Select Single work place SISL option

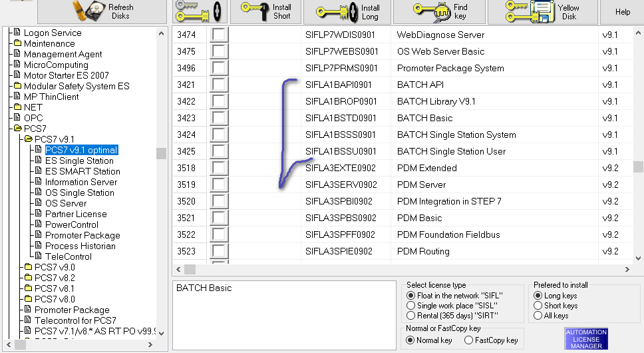tap(410, 305)
